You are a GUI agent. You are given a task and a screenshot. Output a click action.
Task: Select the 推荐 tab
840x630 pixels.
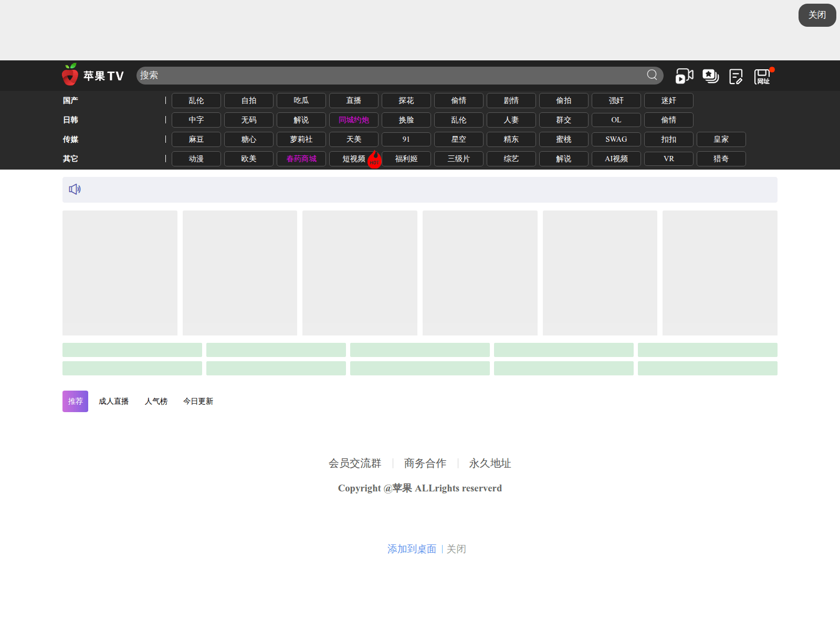click(75, 401)
